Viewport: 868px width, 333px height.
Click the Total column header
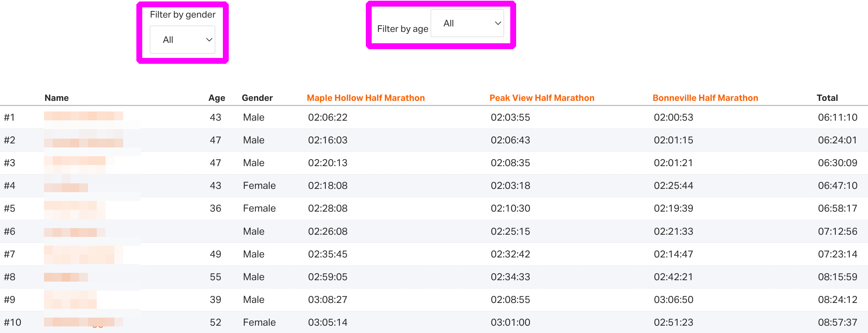pos(827,98)
